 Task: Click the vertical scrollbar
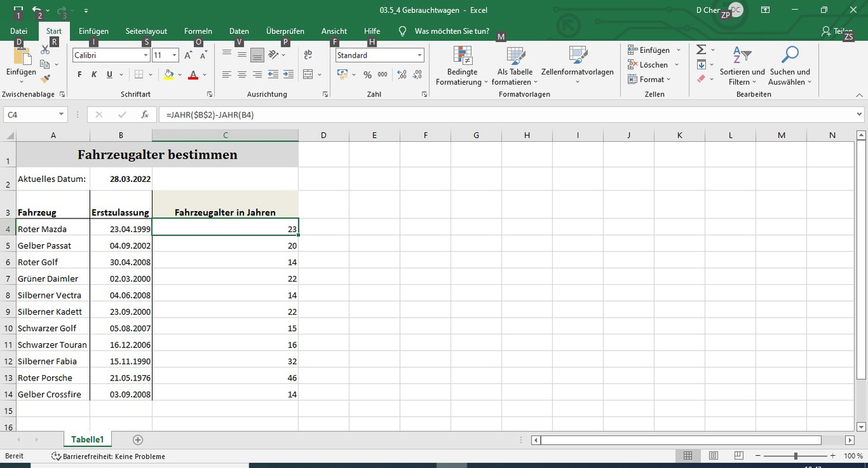pyautogui.click(x=861, y=259)
